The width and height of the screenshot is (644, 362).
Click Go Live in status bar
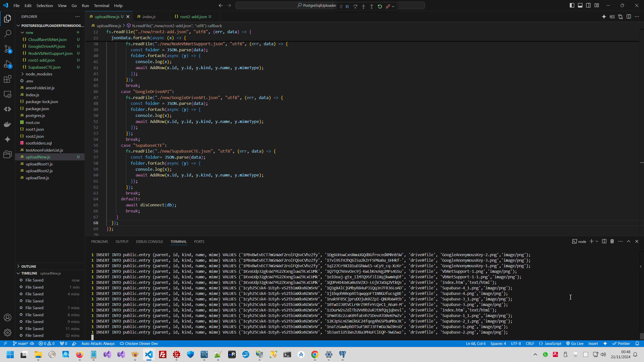[x=575, y=344]
